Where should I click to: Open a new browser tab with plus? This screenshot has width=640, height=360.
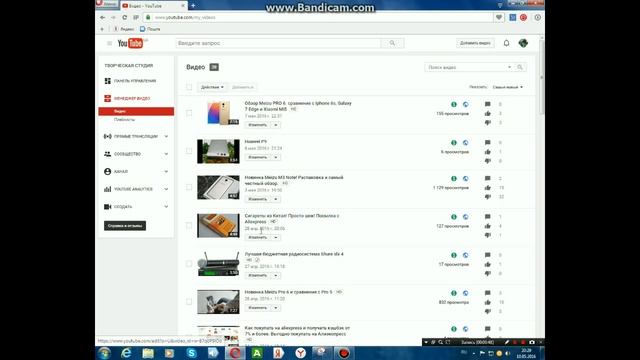click(193, 6)
